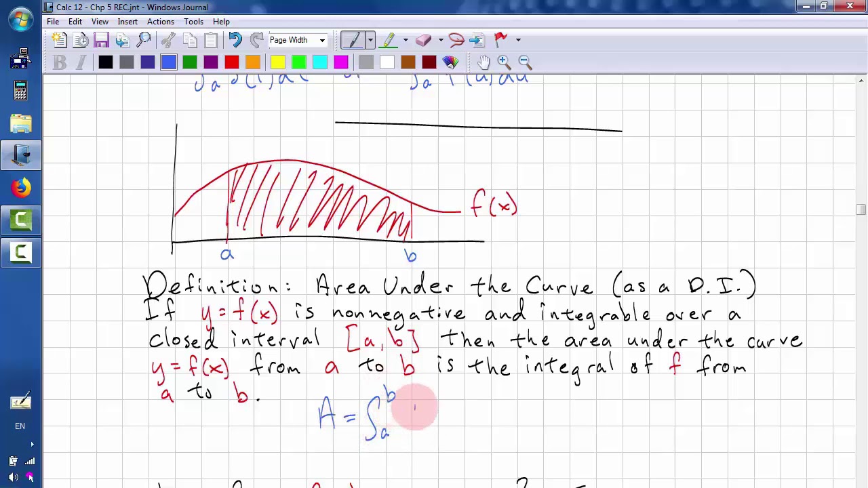868x488 pixels.
Task: Select the bright green highlighter color
Action: [x=299, y=62]
